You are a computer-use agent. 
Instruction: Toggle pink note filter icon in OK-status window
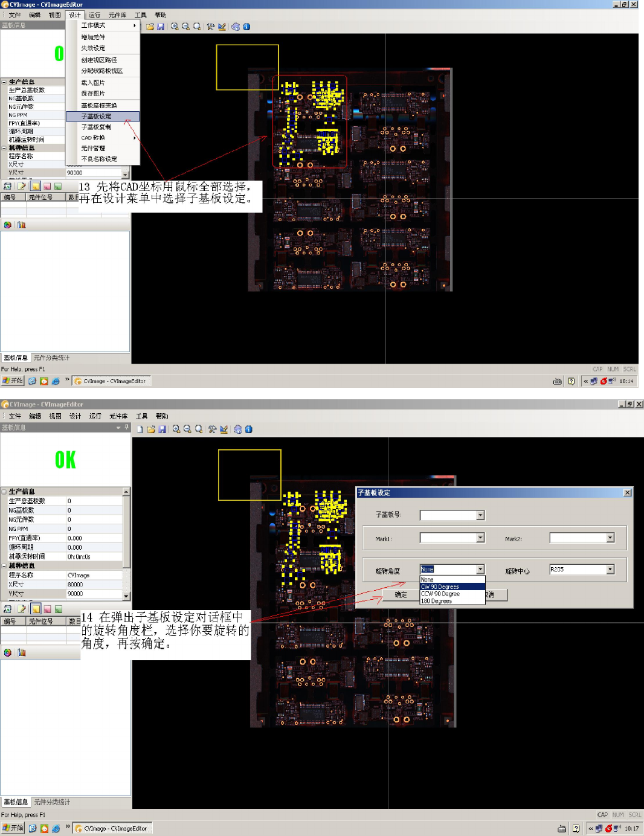(x=47, y=609)
